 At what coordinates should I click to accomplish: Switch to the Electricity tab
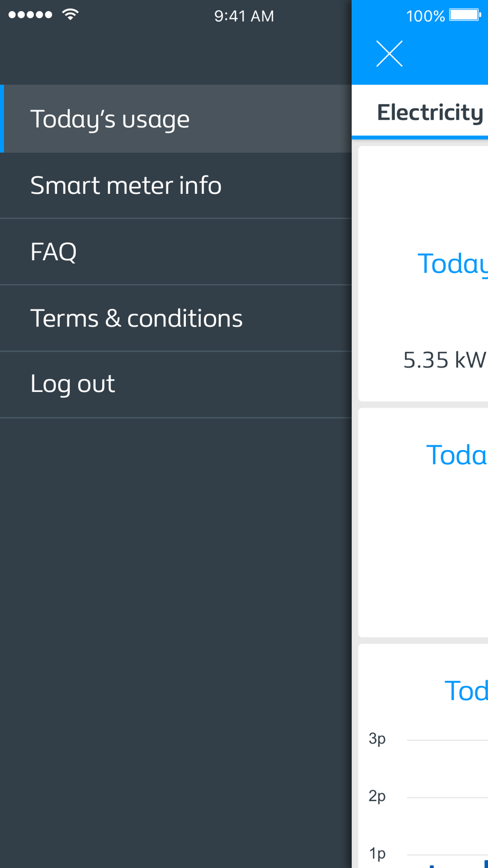(430, 112)
